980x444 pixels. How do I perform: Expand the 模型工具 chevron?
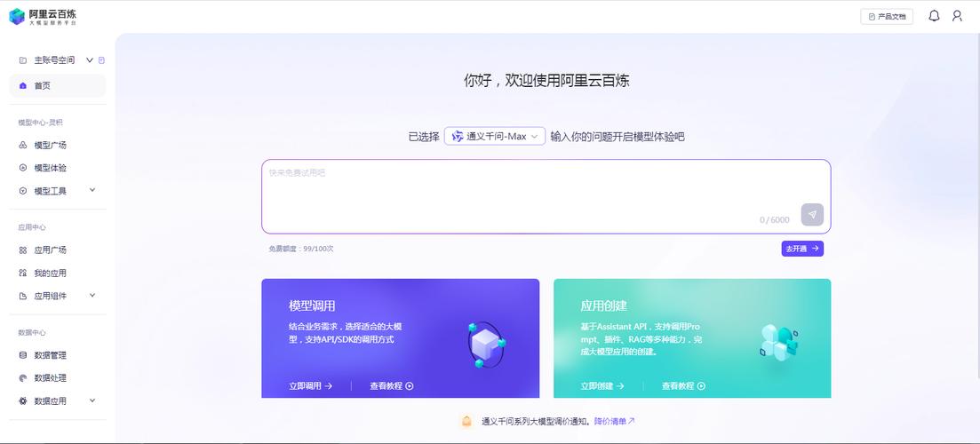(x=92, y=190)
